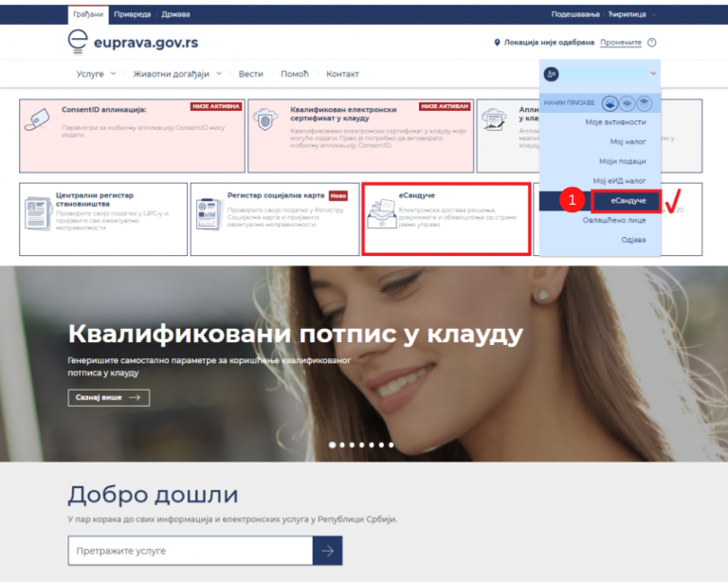Click the user avatar icon

pos(552,74)
